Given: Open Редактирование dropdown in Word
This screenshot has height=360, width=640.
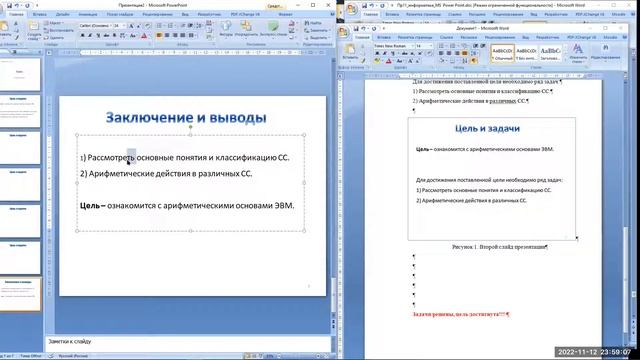Looking at the screenshot, I should click(606, 53).
